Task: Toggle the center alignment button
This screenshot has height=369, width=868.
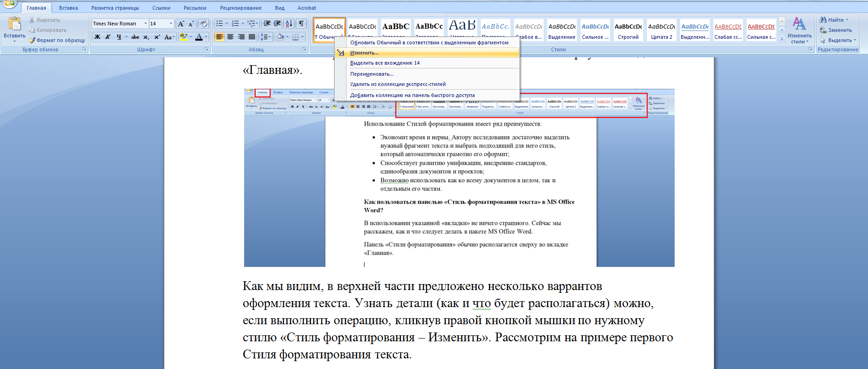Action: point(230,37)
